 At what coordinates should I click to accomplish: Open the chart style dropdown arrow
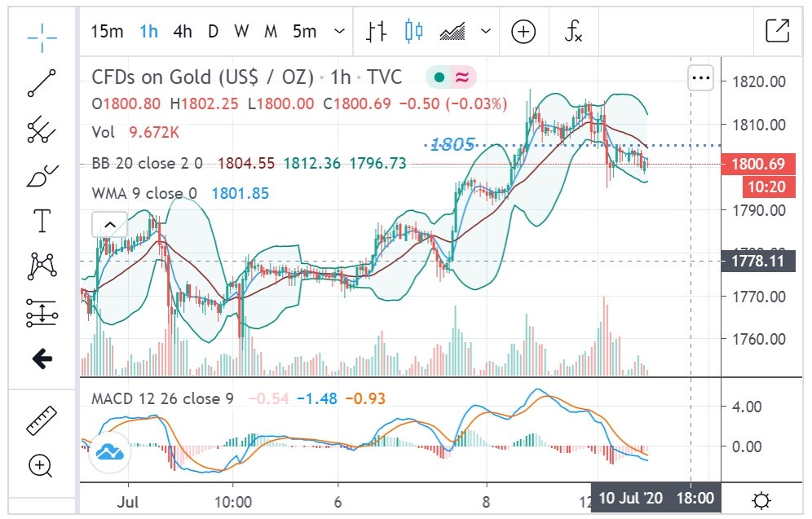click(486, 32)
